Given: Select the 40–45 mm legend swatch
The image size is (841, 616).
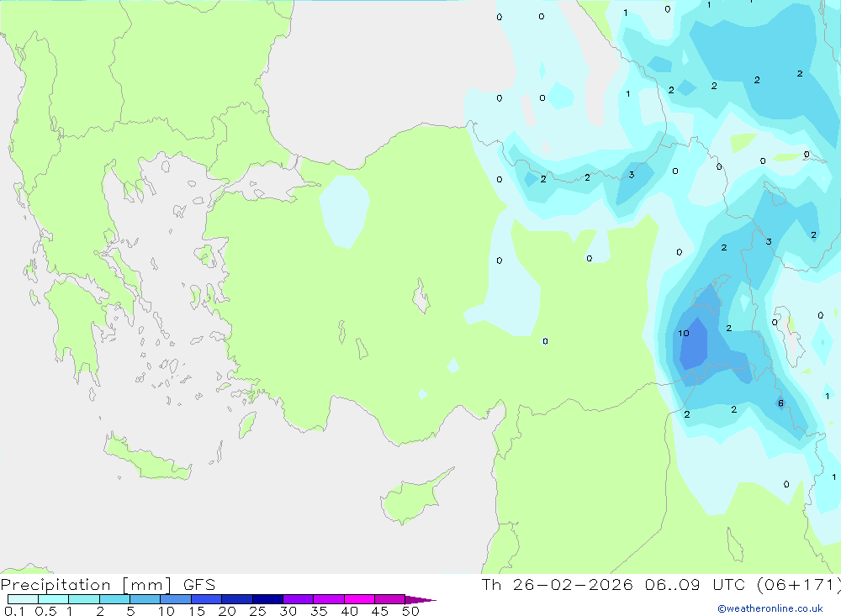Looking at the screenshot, I should (x=359, y=599).
